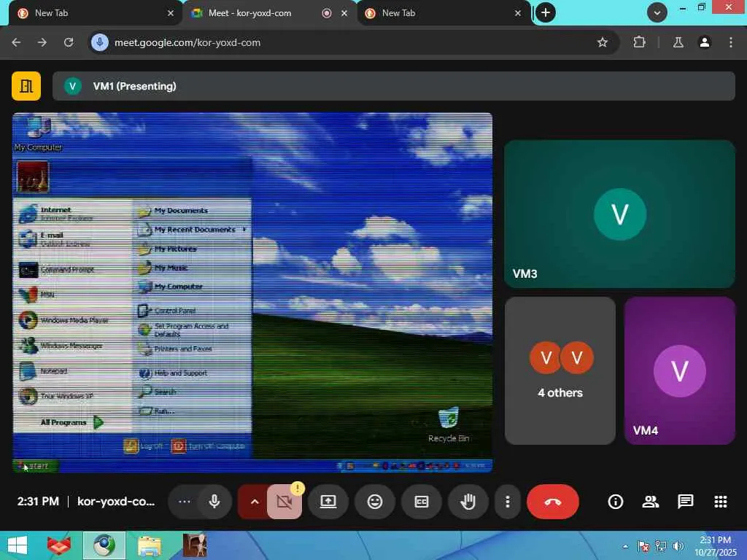Open the Windows Start button
The width and height of the screenshot is (747, 560).
click(18, 545)
